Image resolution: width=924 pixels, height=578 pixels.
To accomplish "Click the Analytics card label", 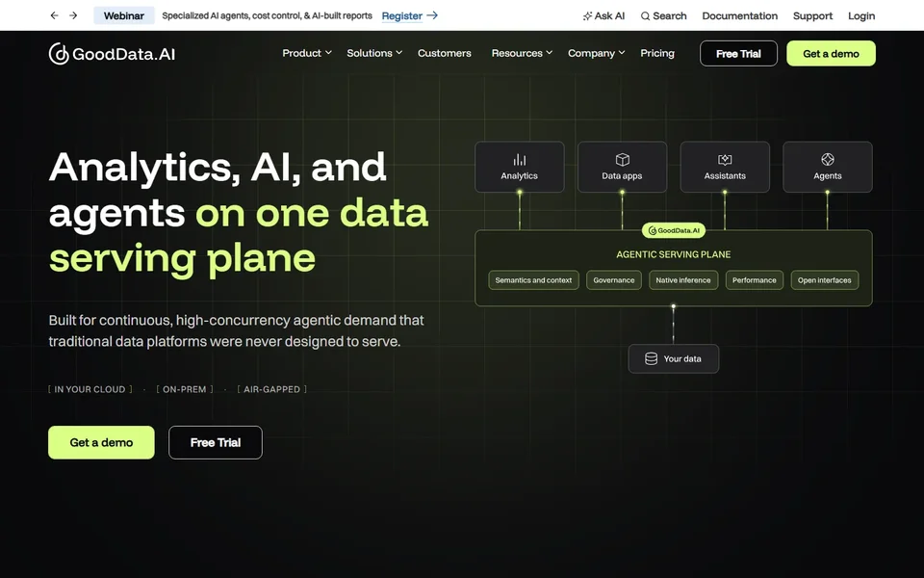I will point(519,175).
